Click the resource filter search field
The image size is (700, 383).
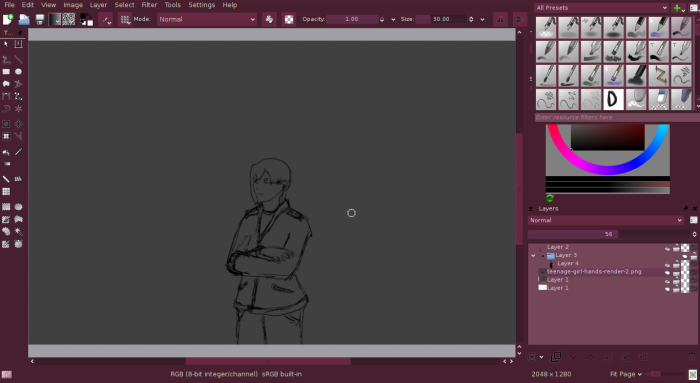616,117
